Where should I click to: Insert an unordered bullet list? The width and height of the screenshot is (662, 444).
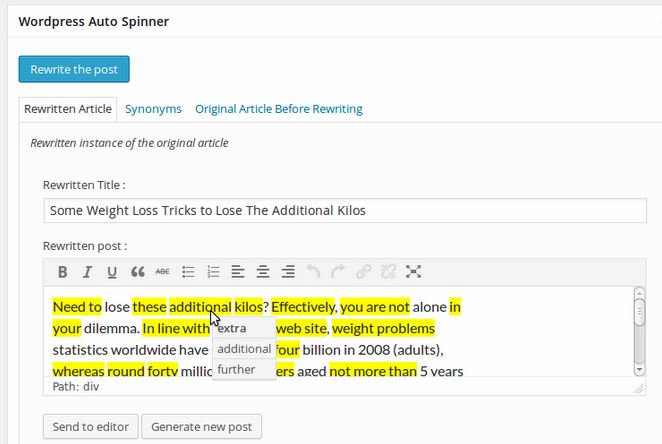point(188,272)
